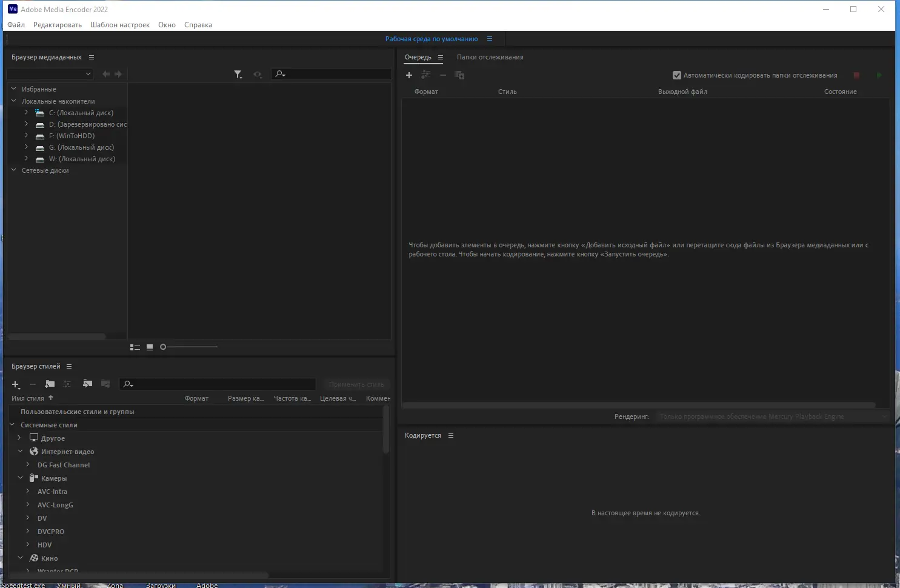Switch to Папки отслеживания tab
900x588 pixels.
490,57
